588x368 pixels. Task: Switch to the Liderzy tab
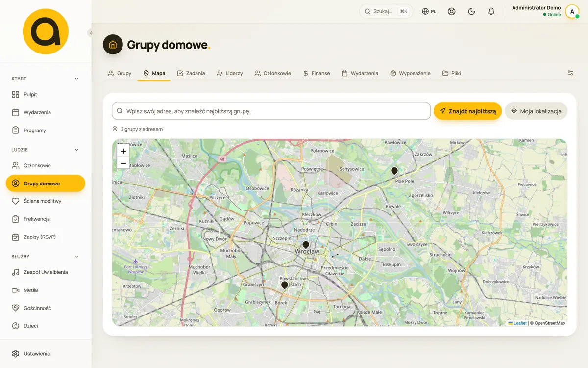pos(229,73)
